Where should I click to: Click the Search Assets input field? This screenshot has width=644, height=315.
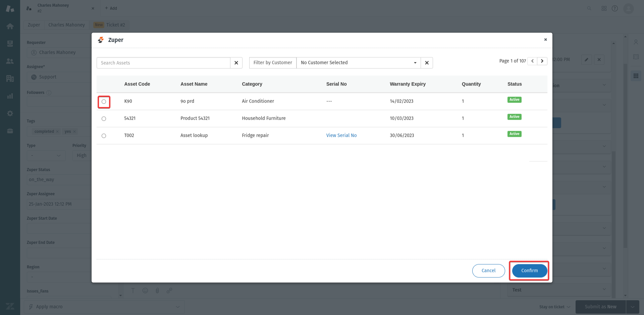163,63
